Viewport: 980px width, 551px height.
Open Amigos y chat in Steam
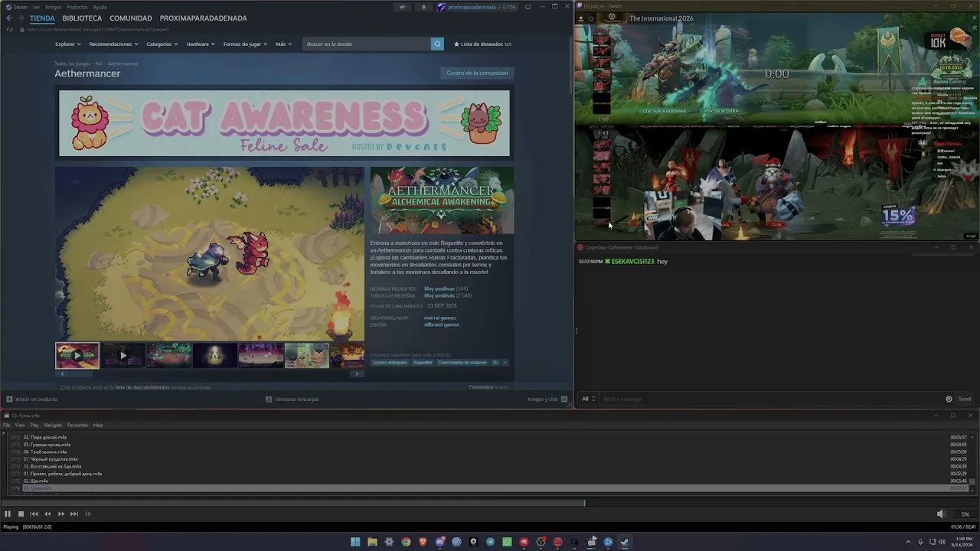[547, 399]
